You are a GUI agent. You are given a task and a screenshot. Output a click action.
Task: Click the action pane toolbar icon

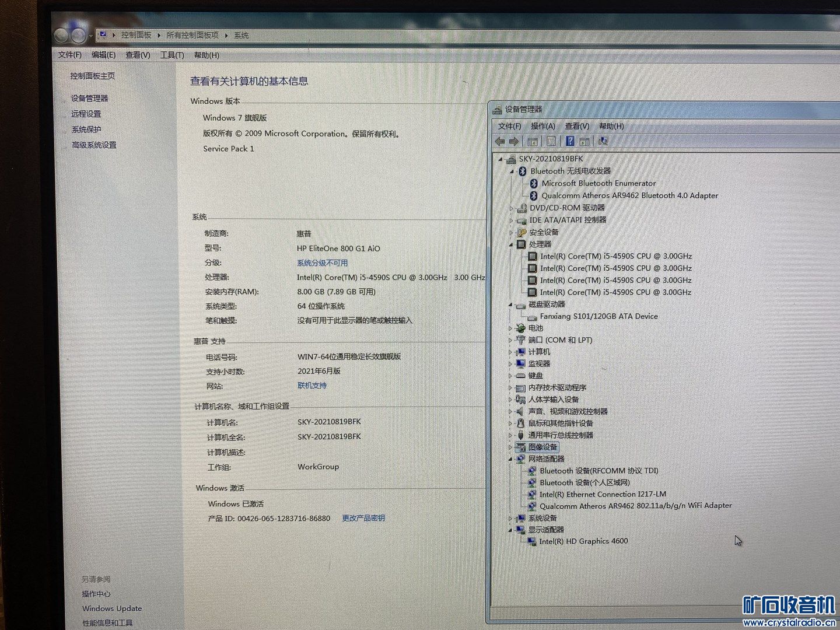(584, 141)
